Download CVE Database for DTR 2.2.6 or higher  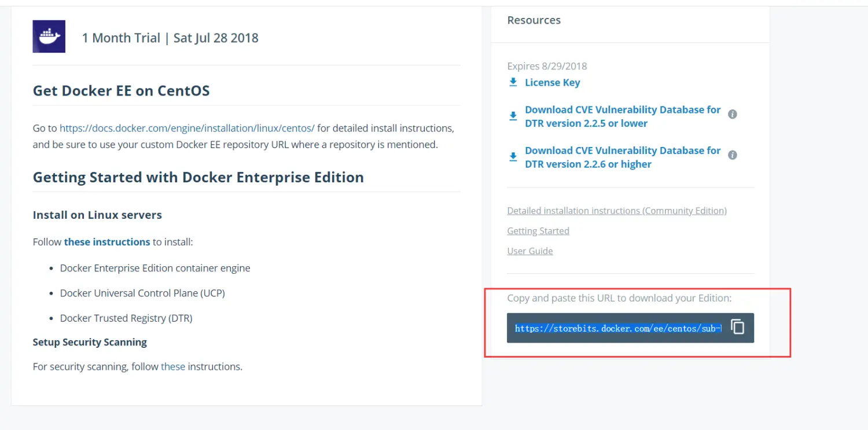(623, 157)
